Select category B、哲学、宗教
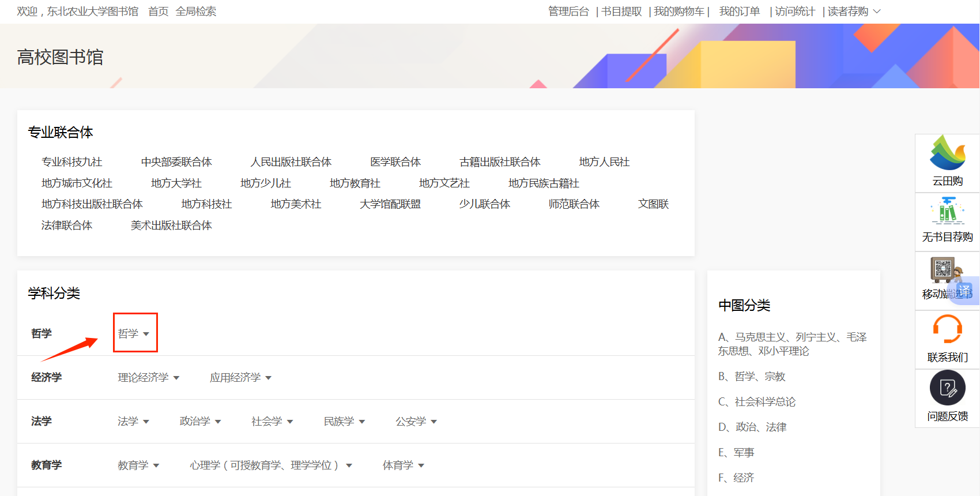Viewport: 980px width, 496px height. (752, 377)
